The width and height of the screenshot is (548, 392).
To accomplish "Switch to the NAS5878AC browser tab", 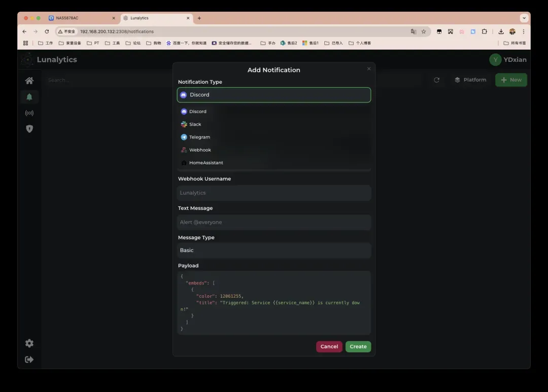I will pos(67,18).
